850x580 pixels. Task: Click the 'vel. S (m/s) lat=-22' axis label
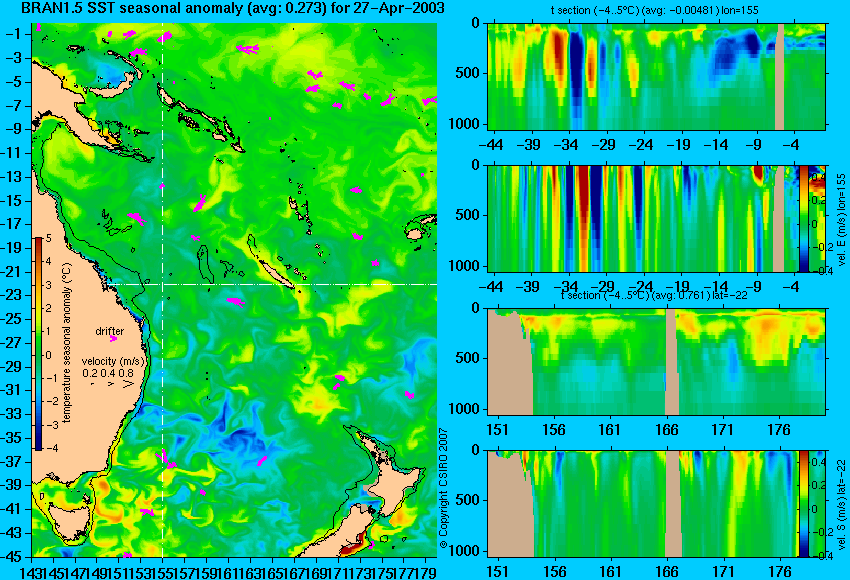click(x=842, y=504)
